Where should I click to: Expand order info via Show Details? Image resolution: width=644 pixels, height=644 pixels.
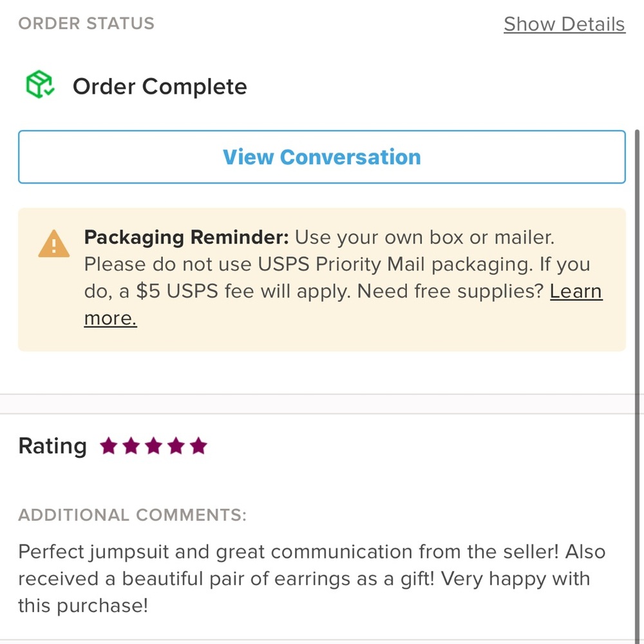(564, 24)
